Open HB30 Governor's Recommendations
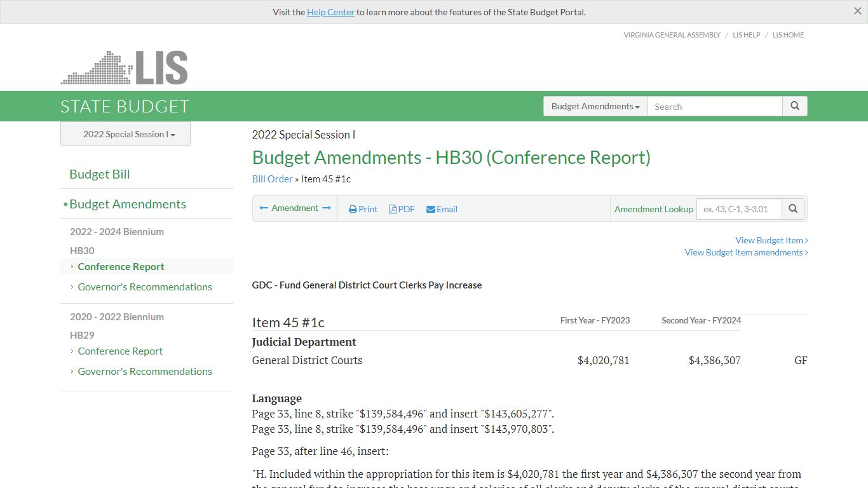 click(145, 287)
